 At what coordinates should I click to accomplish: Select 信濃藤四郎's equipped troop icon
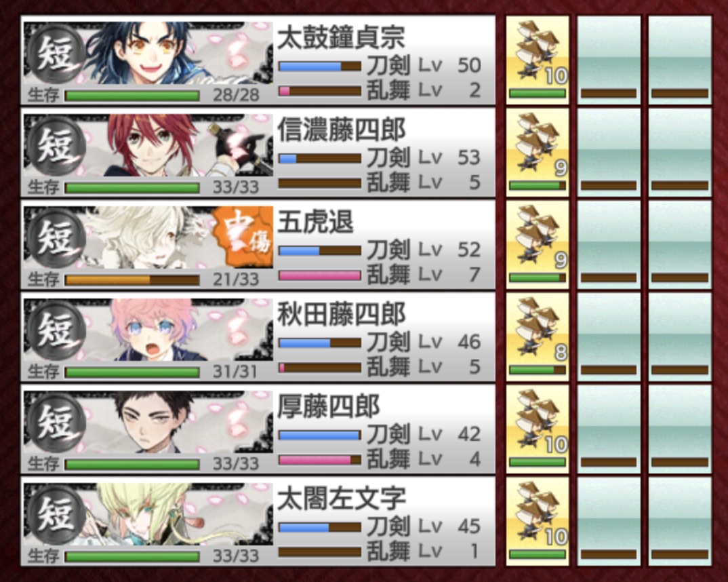click(537, 152)
